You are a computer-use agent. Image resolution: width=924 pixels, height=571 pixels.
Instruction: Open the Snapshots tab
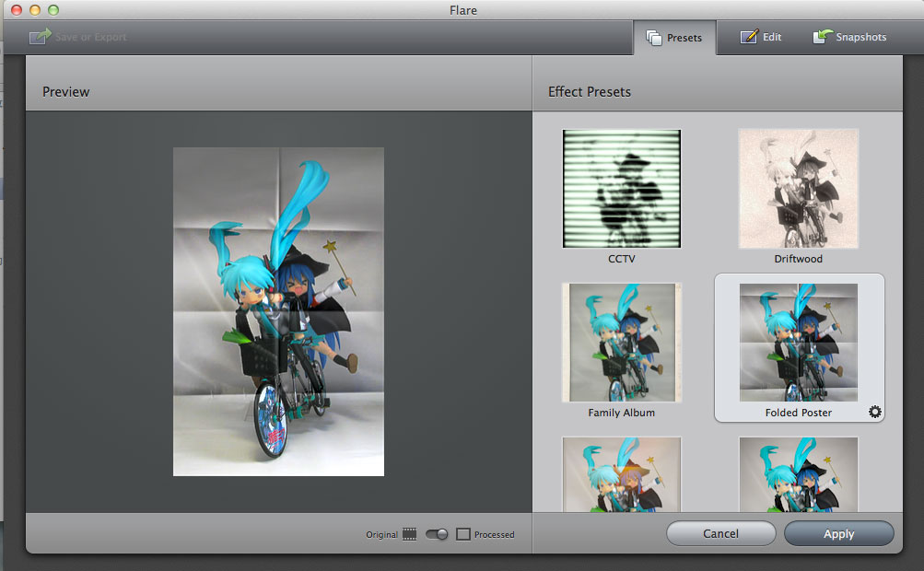849,37
